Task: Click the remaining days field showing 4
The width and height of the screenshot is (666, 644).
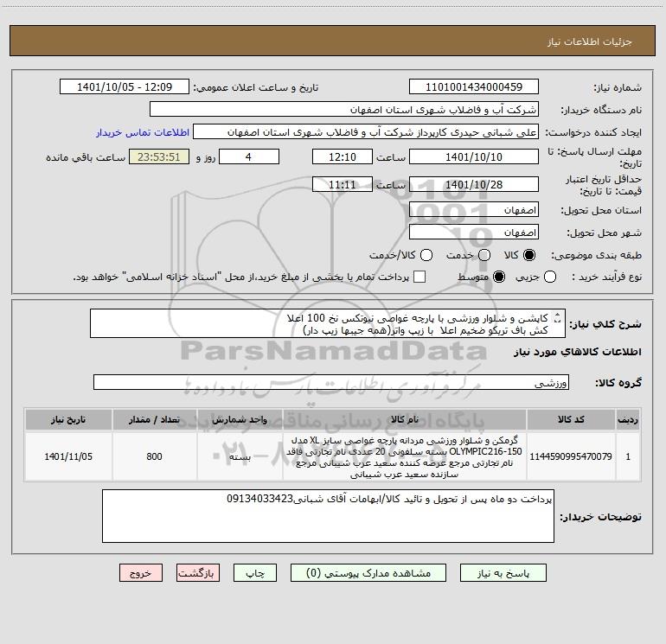Action: pyautogui.click(x=249, y=156)
